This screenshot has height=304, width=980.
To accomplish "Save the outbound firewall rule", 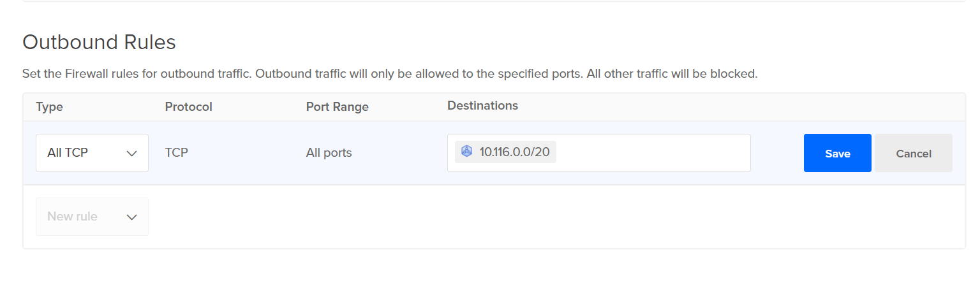I will pos(837,153).
